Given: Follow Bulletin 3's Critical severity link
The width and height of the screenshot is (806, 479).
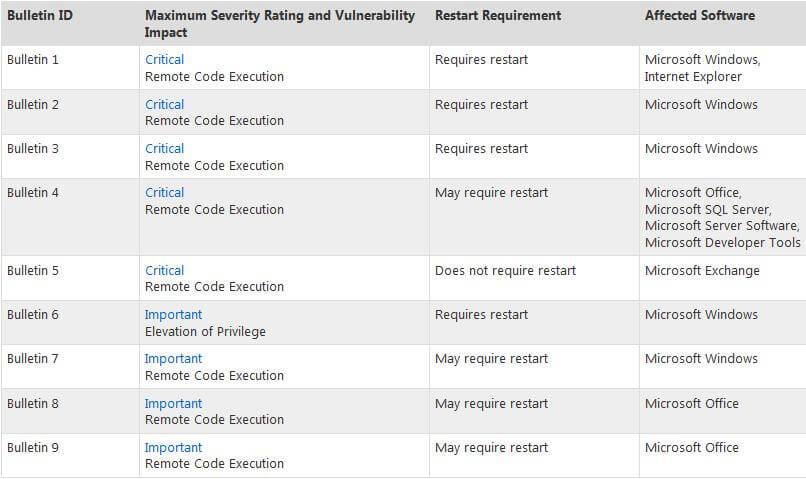Looking at the screenshot, I should (164, 149).
